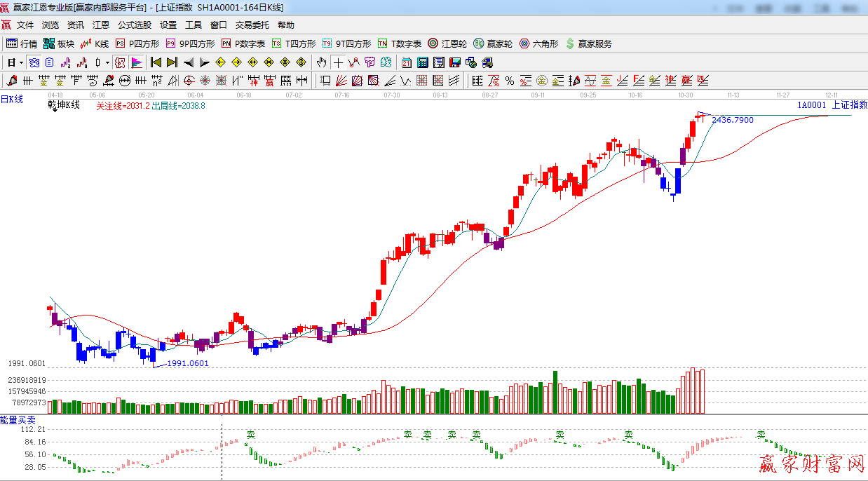Open the candlestick type dropdown arrow
This screenshot has height=481, width=868.
(107, 62)
